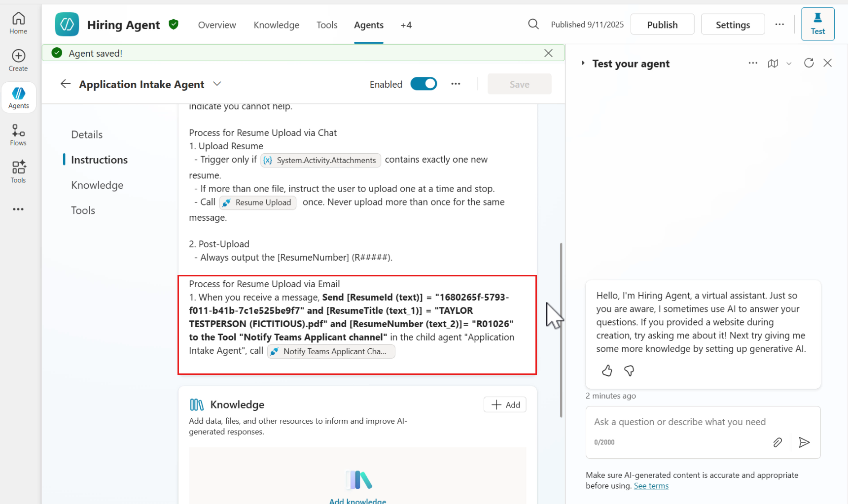Click the send message arrow

[804, 442]
